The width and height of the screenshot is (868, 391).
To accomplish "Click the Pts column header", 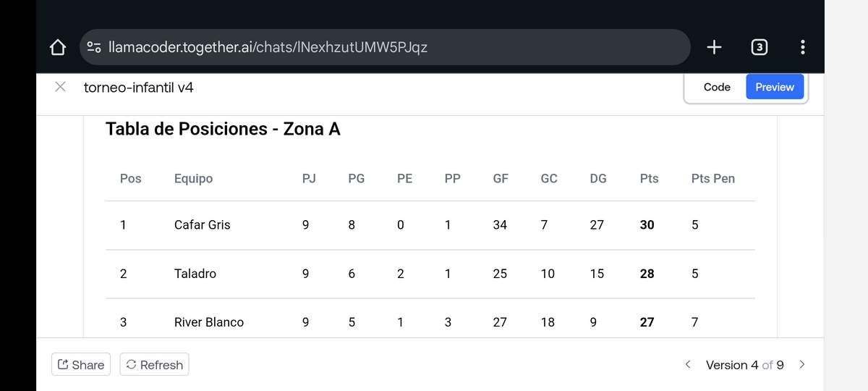I will click(649, 178).
